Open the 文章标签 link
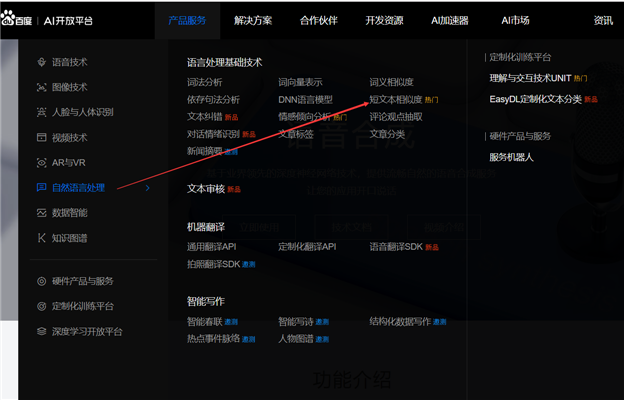The width and height of the screenshot is (624, 400). coord(296,134)
